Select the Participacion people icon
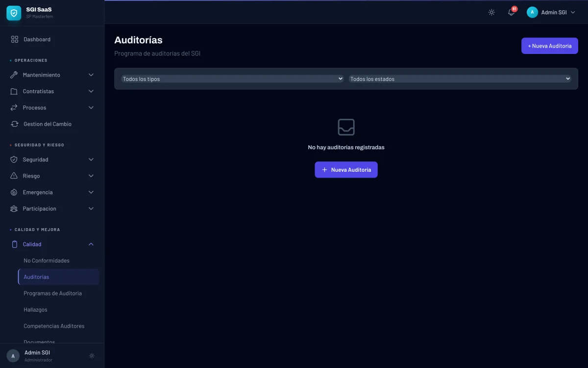Image resolution: width=588 pixels, height=368 pixels. point(13,209)
